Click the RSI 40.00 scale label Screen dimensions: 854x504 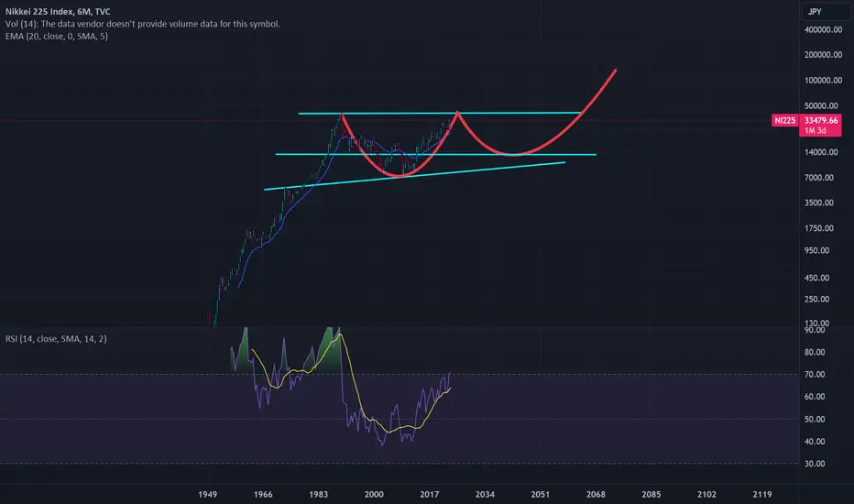click(x=815, y=442)
